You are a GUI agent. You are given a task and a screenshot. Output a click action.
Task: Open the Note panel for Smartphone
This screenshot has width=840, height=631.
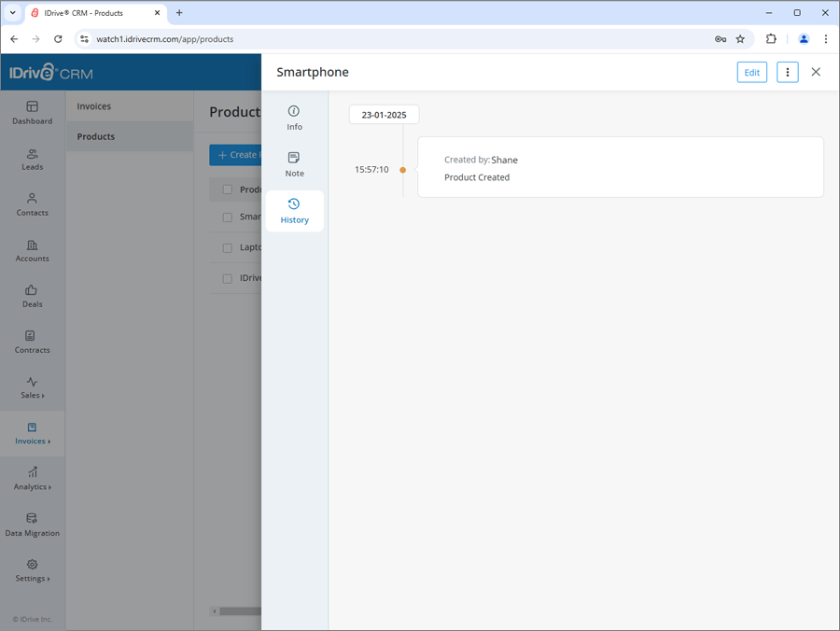(x=294, y=165)
